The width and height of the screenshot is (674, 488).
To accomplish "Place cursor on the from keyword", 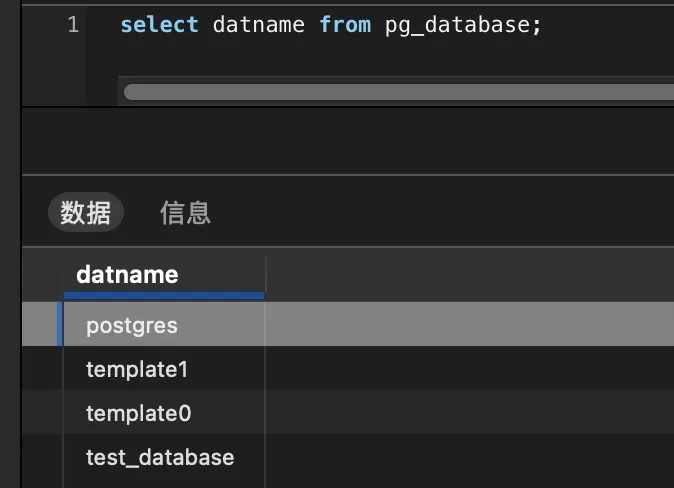I will (x=345, y=25).
